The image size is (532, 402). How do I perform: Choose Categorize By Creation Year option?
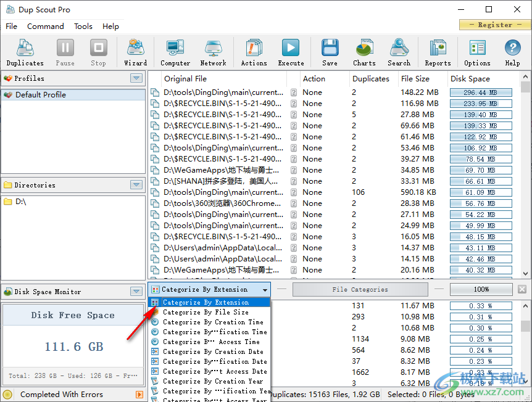(x=209, y=381)
